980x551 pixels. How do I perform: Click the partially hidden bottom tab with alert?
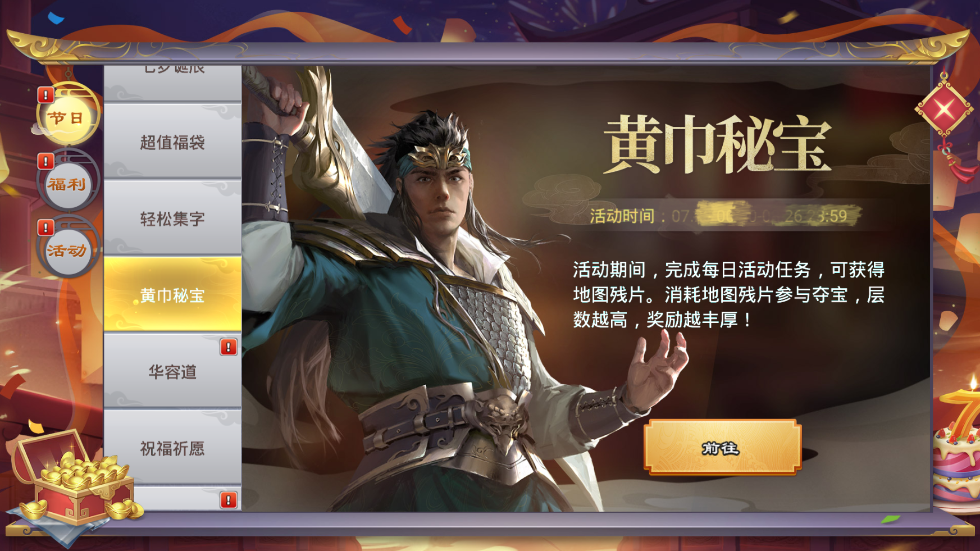coord(172,499)
